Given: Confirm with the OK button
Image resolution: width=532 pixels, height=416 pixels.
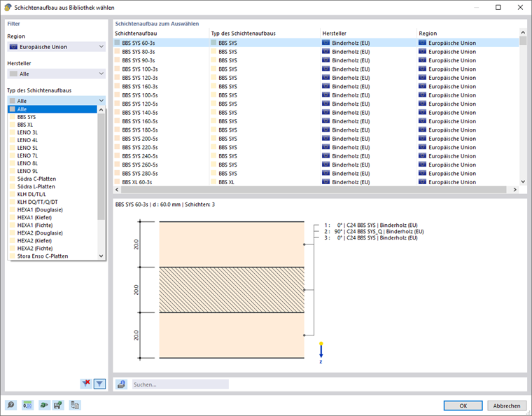Looking at the screenshot, I should click(463, 405).
